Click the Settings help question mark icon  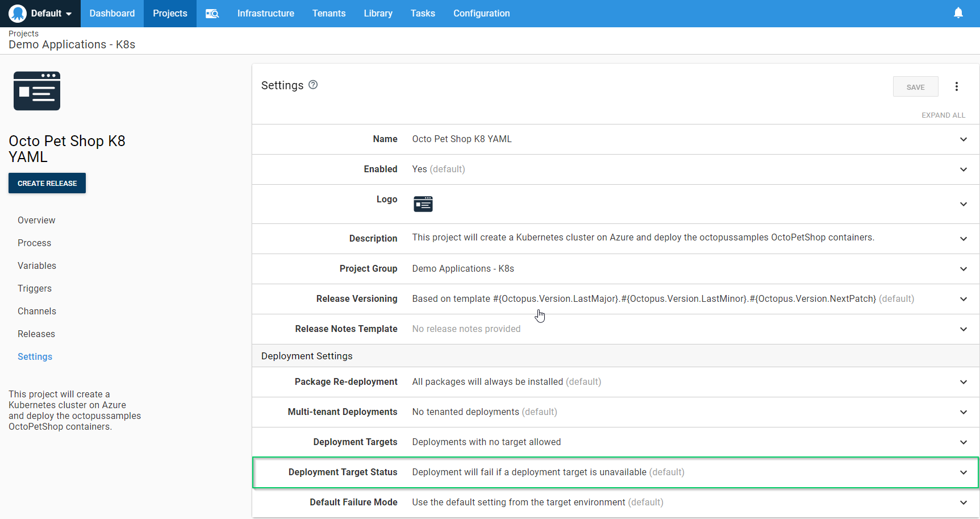[313, 85]
